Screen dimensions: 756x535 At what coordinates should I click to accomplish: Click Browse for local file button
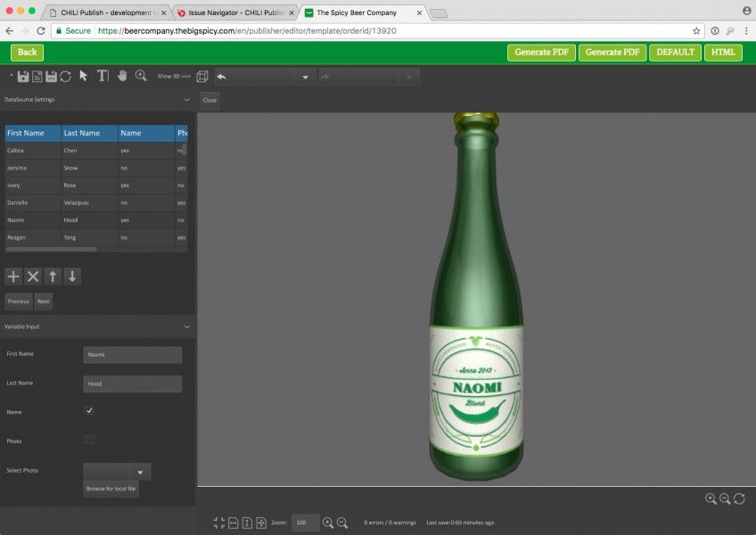pos(111,489)
